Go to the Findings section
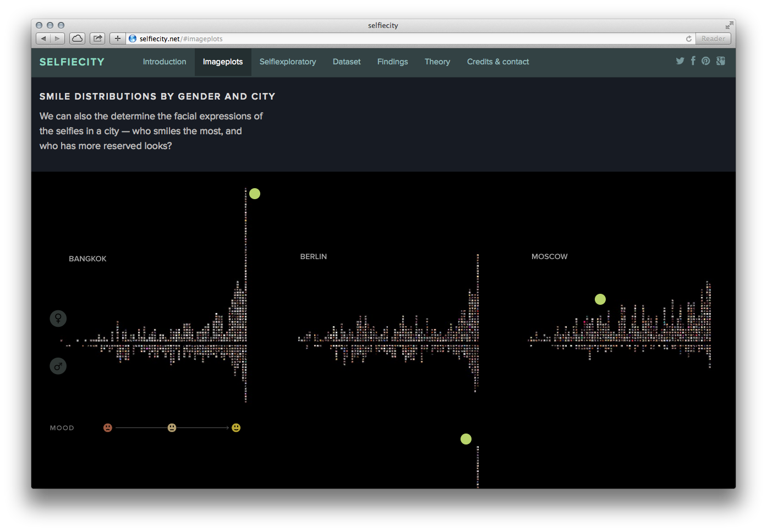767x532 pixels. [x=392, y=62]
